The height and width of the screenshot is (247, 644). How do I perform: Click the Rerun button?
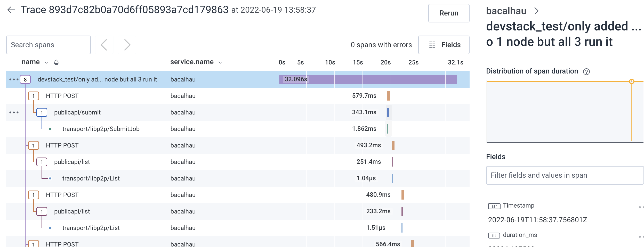448,13
